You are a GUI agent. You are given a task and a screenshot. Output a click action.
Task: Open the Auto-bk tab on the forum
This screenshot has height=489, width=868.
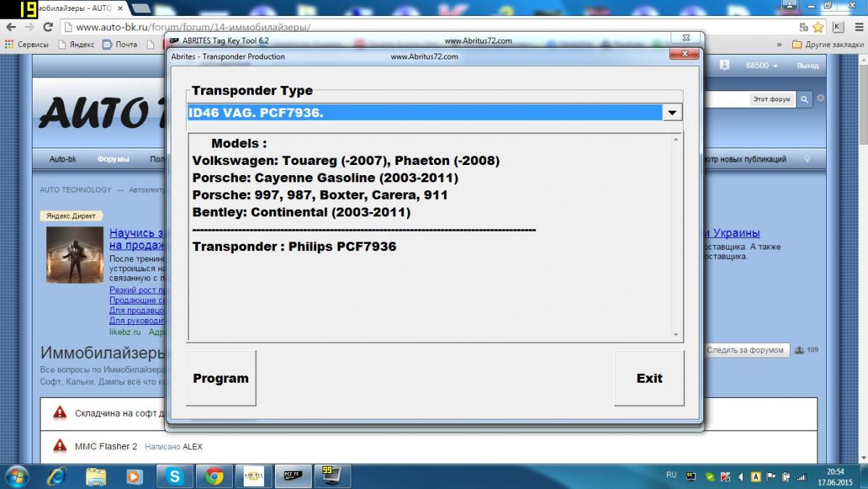pos(63,159)
